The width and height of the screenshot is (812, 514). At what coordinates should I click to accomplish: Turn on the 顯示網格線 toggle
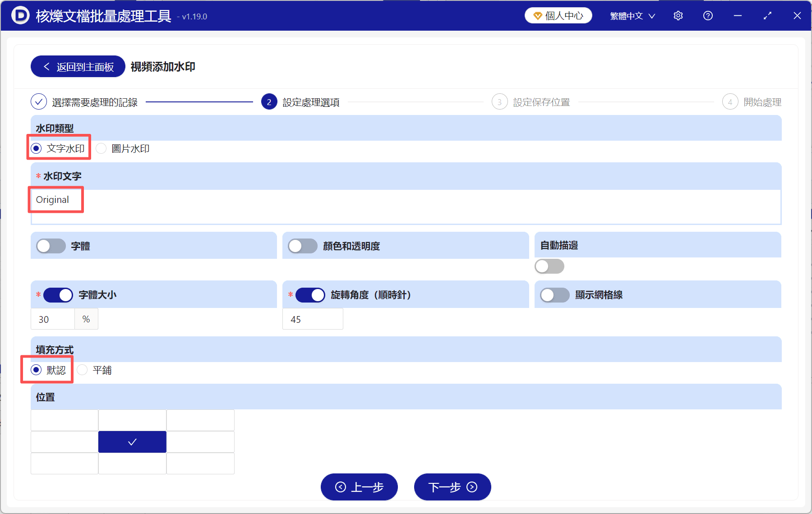tap(554, 295)
